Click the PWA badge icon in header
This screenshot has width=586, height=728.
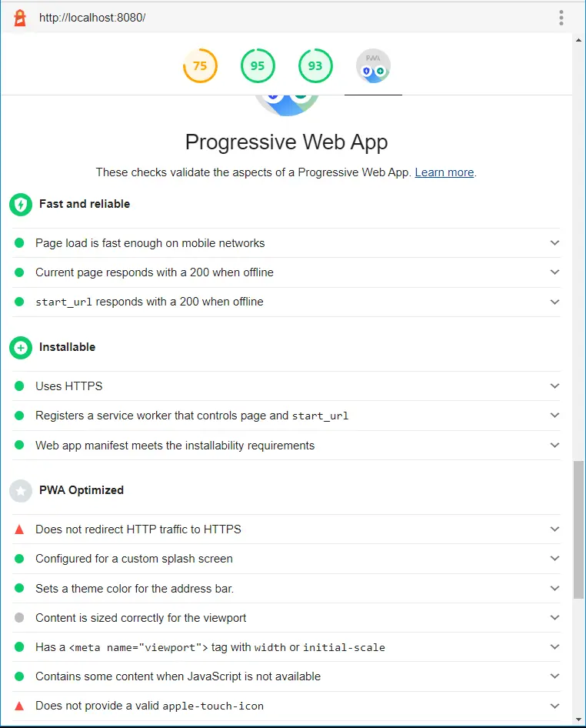click(x=373, y=66)
